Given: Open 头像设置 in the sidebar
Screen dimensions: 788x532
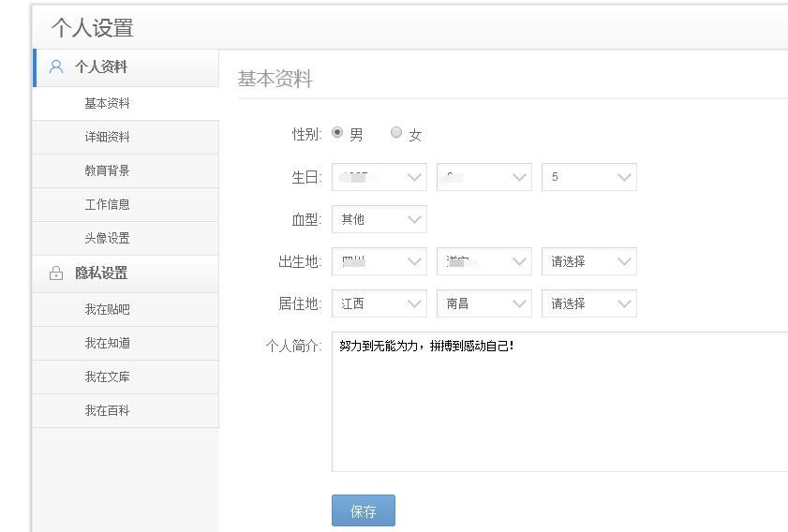Looking at the screenshot, I should tap(126, 238).
